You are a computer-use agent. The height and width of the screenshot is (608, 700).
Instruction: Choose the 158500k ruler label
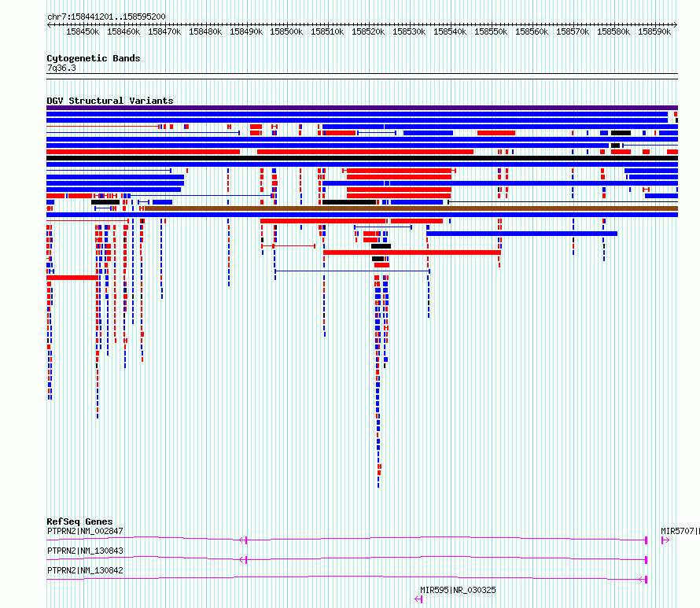[x=286, y=31]
